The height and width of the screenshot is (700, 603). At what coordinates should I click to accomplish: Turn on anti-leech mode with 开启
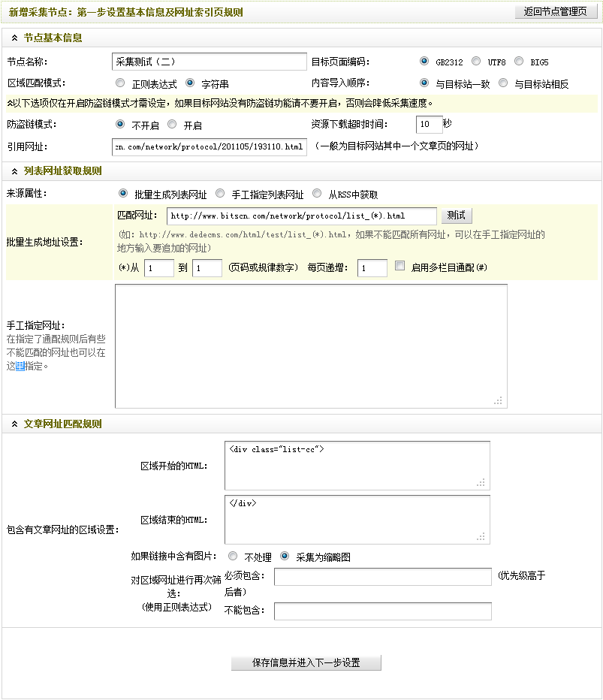172,125
